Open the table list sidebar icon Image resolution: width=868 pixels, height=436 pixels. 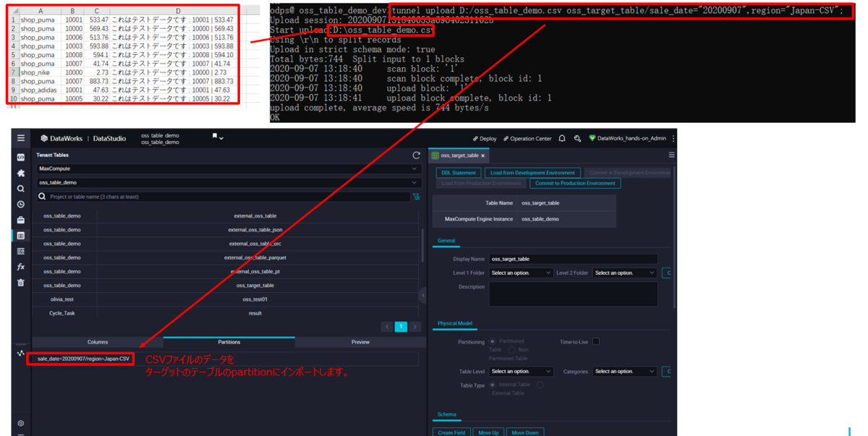click(x=21, y=251)
